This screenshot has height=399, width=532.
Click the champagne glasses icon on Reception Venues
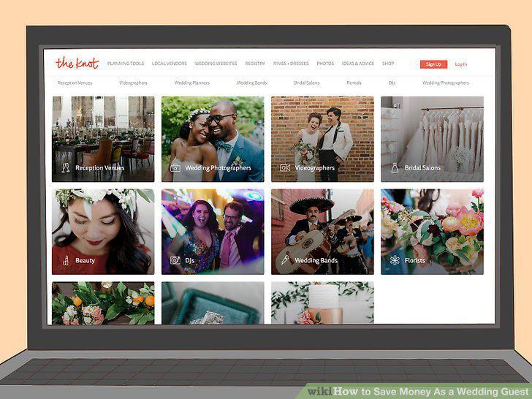tap(66, 167)
